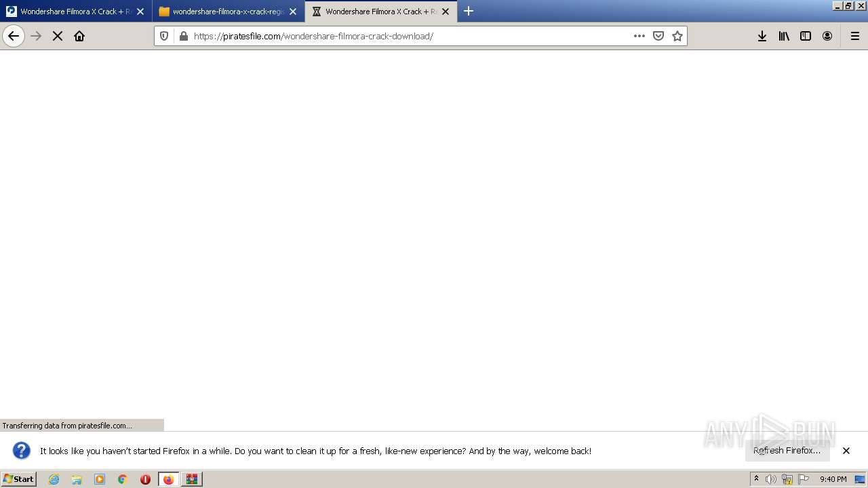Open the volume control
Screen dimensions: 868x488
pos(771,479)
